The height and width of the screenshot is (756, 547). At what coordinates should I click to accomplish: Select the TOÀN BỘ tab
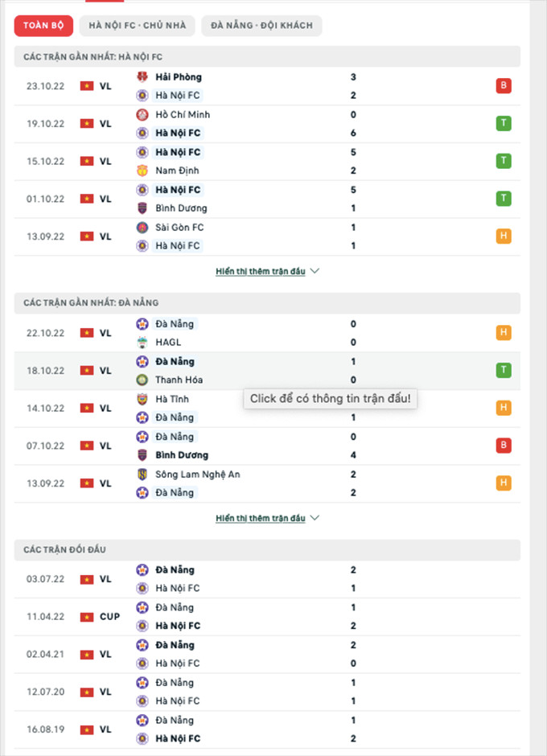tap(43, 26)
